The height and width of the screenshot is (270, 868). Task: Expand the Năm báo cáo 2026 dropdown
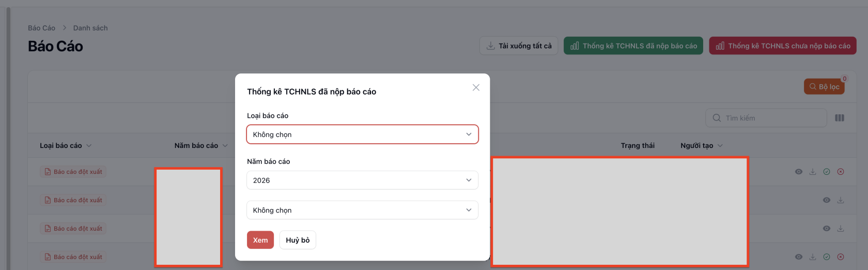pos(362,181)
